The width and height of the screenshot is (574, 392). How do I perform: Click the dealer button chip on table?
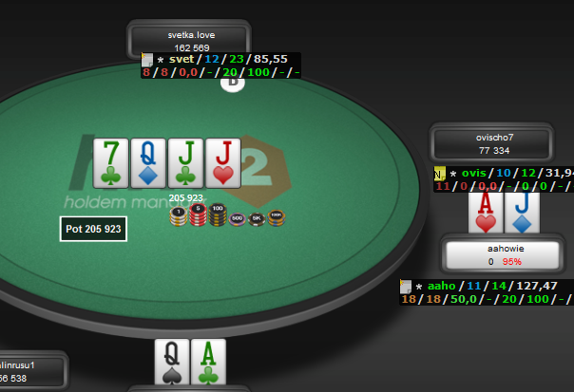click(233, 84)
